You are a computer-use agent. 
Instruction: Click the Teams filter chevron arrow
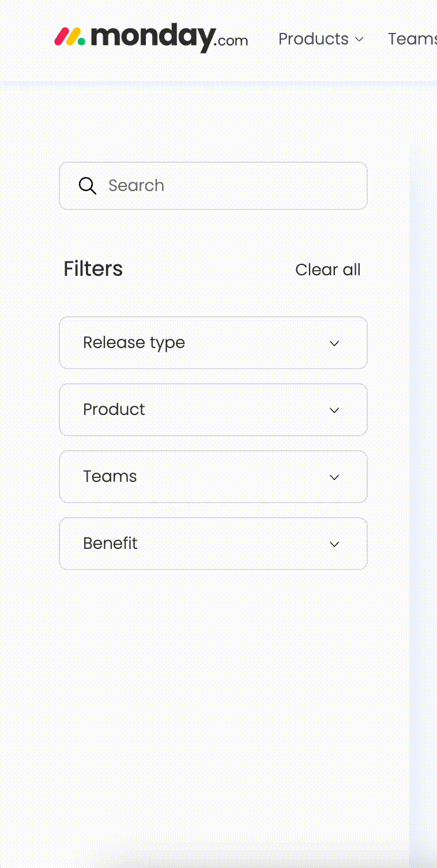pyautogui.click(x=334, y=477)
